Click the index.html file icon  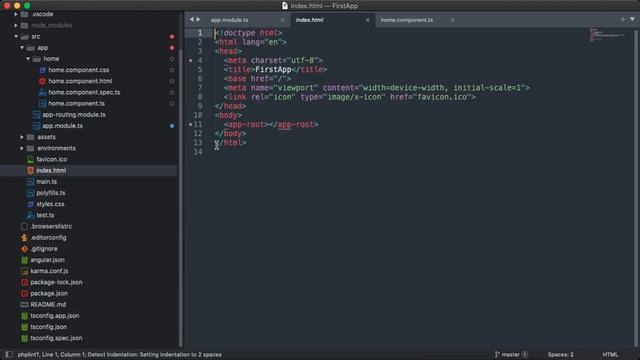tap(30, 171)
